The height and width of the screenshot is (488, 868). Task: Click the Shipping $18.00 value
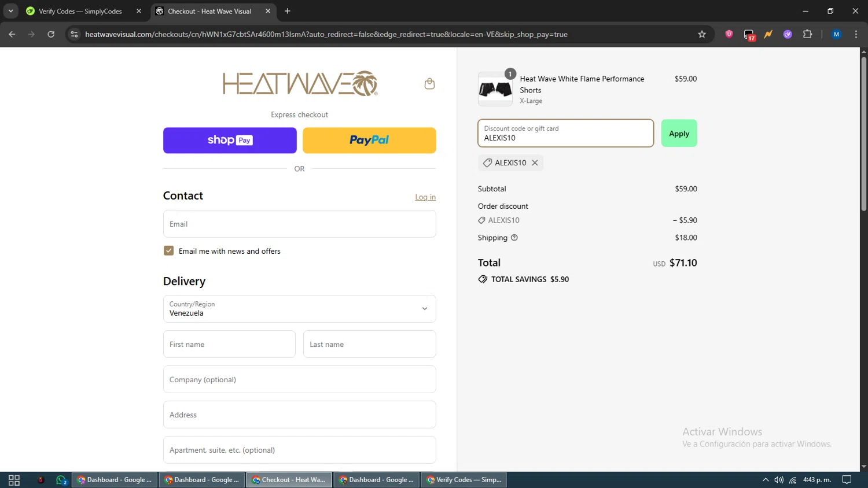coord(686,238)
